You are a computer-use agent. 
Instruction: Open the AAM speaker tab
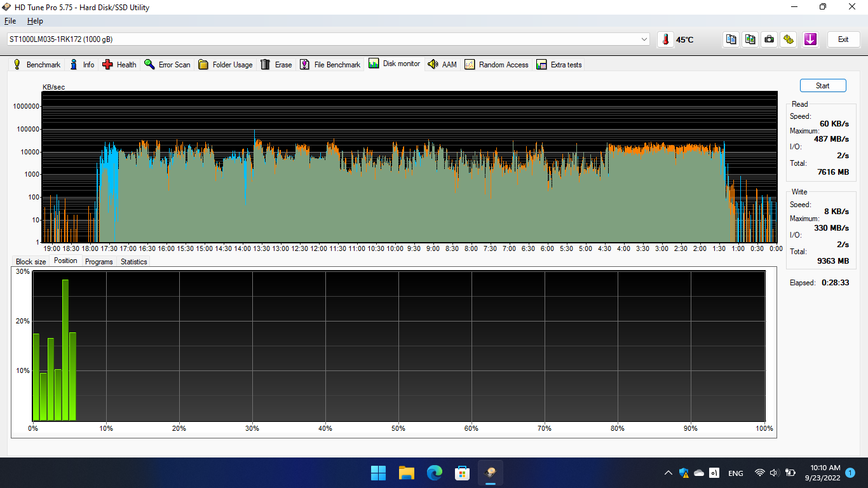442,65
